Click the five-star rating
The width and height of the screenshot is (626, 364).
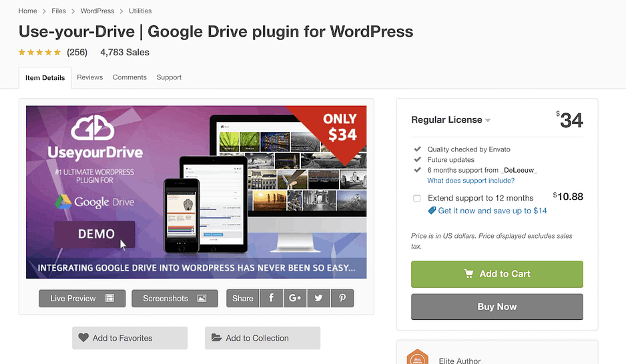(39, 52)
